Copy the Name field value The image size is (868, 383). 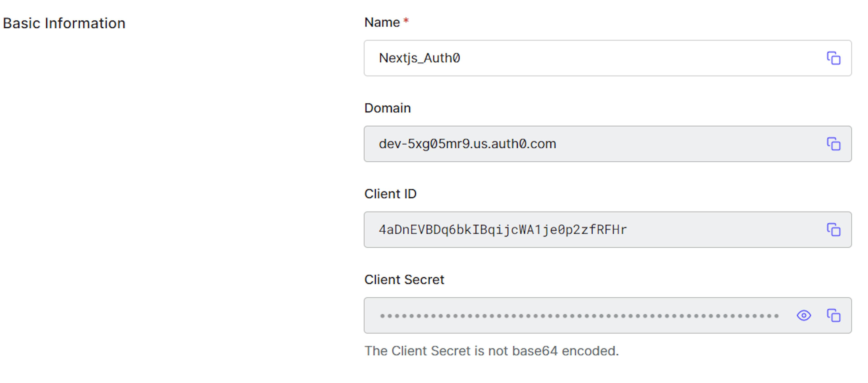click(833, 58)
